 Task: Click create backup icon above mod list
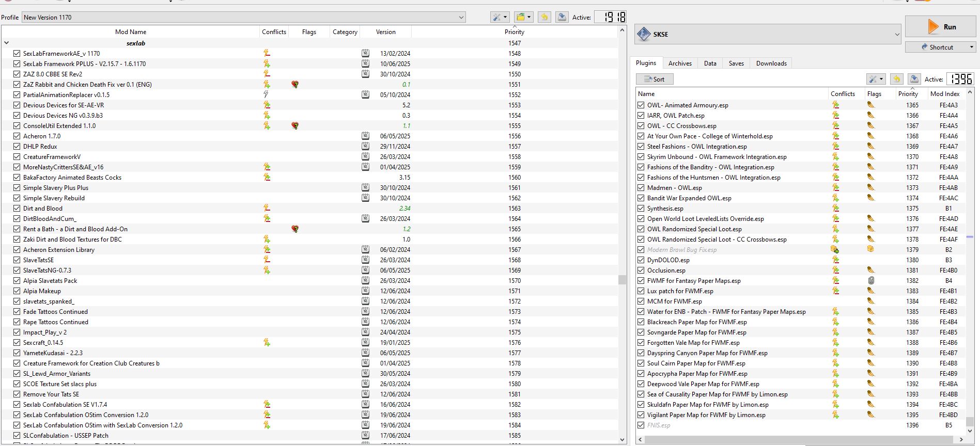click(x=562, y=17)
